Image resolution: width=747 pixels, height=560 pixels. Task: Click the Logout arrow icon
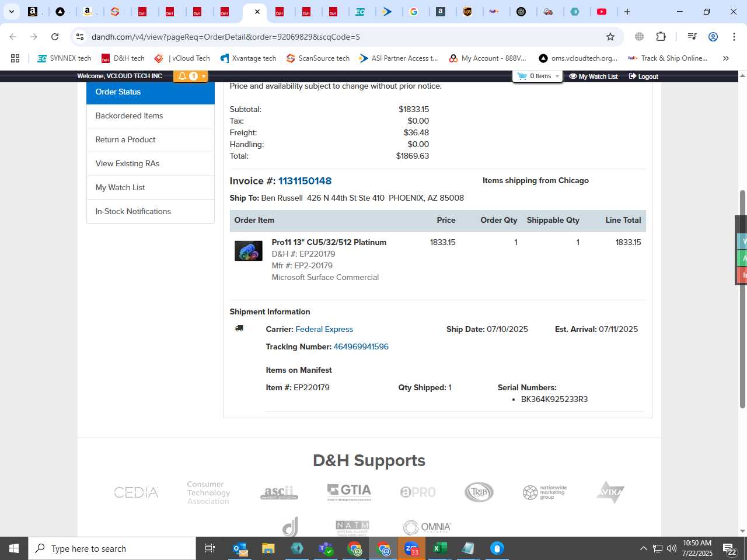point(632,76)
